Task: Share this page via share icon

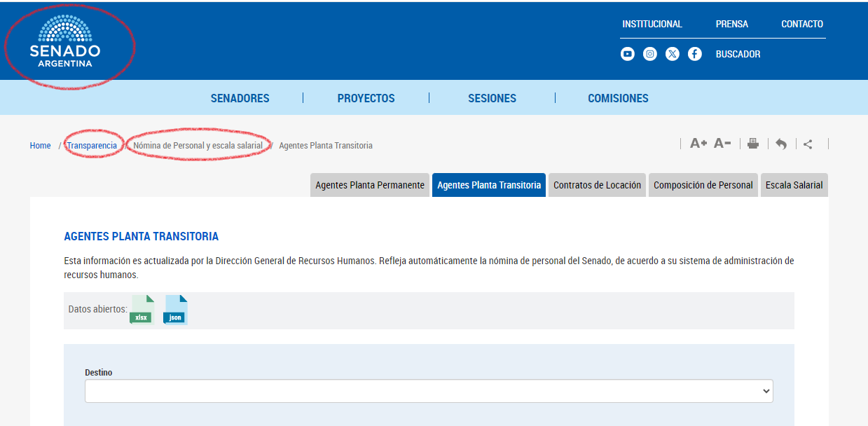Action: point(808,144)
